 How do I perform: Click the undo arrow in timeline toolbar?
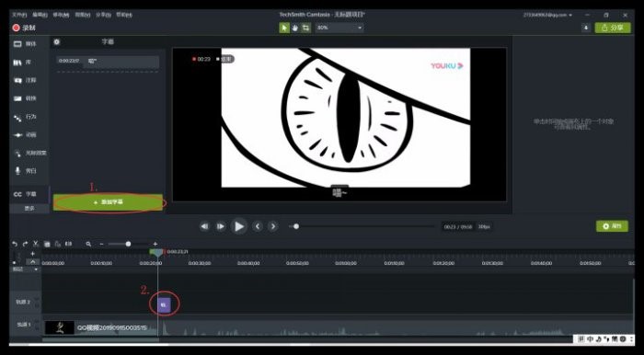[x=15, y=244]
